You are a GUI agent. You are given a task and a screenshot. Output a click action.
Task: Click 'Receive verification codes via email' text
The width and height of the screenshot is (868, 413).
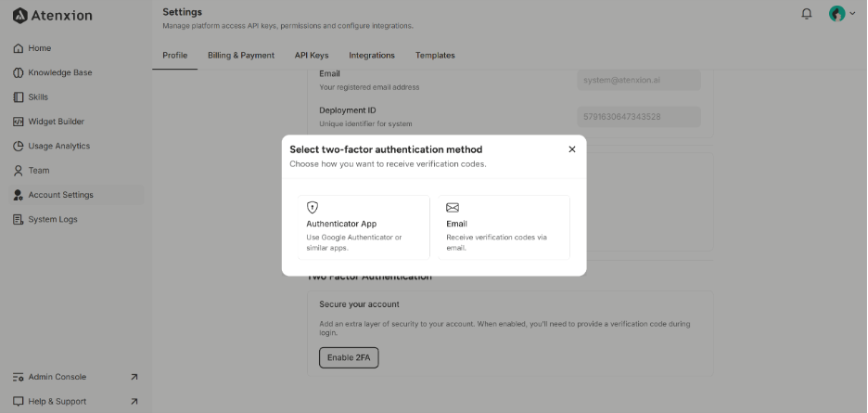pos(496,243)
